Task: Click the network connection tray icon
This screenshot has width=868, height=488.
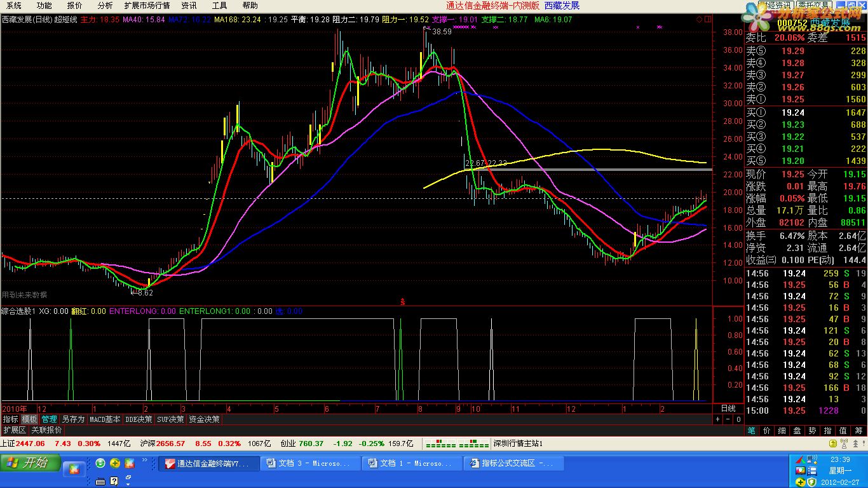Action: [x=812, y=459]
